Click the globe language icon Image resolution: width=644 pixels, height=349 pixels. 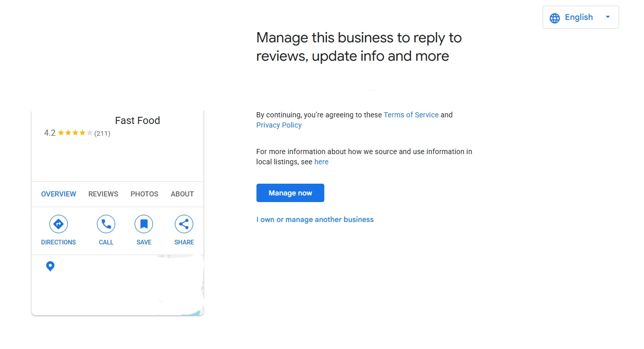click(x=555, y=18)
